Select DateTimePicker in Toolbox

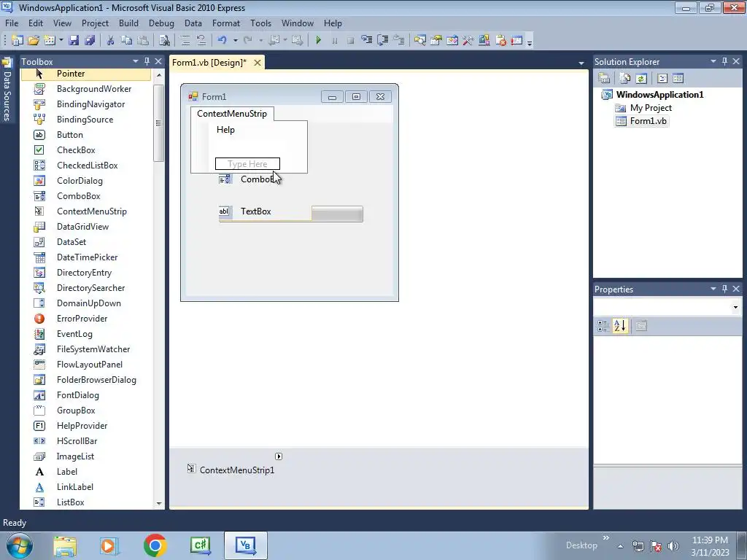pos(88,257)
